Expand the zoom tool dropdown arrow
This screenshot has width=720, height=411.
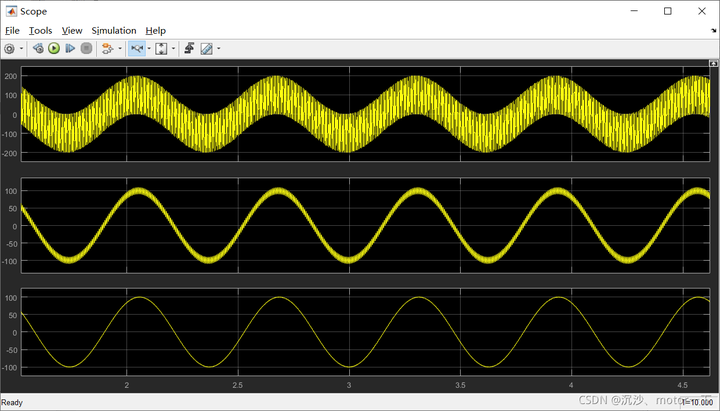point(148,48)
